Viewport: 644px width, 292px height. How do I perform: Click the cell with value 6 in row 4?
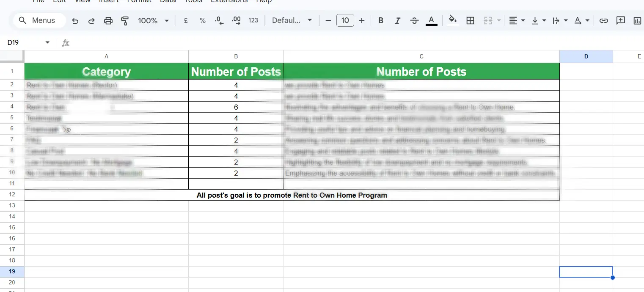[x=236, y=107]
